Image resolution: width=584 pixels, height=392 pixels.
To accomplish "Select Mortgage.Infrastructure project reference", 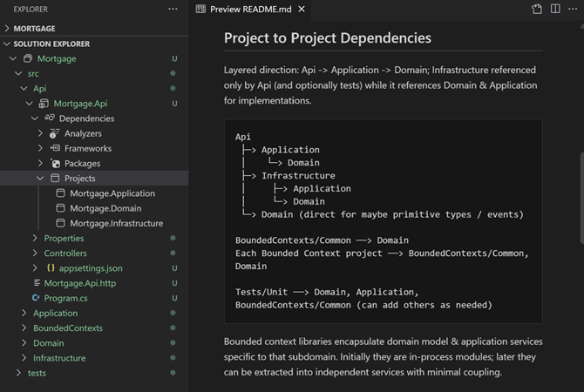I will click(x=116, y=223).
